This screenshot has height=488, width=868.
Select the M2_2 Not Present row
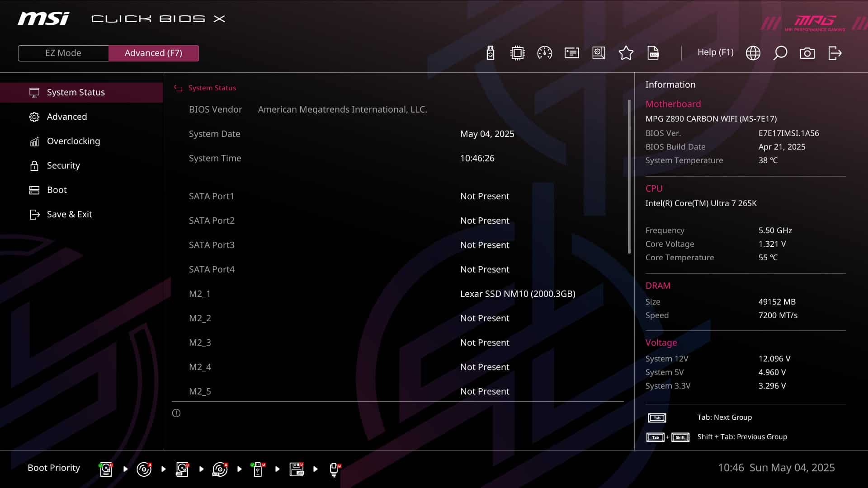398,318
